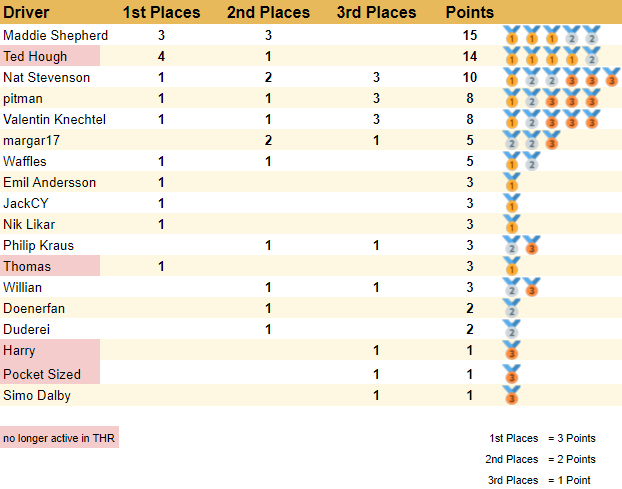Screen dimensions: 622x489
Task: Select the gold medal in Emil Andersson's row
Action: 512,183
